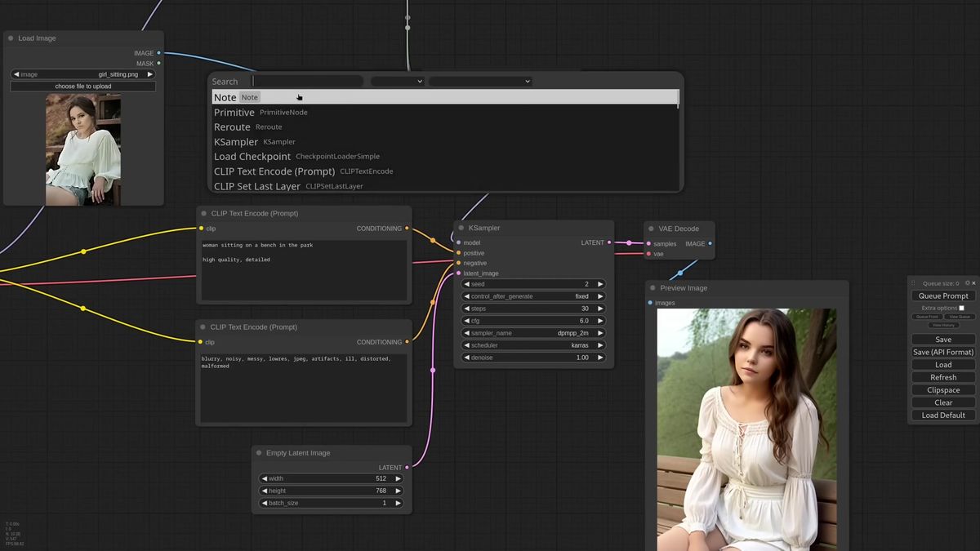This screenshot has width=980, height=551.
Task: Click the positive input port on KSampler
Action: (459, 253)
